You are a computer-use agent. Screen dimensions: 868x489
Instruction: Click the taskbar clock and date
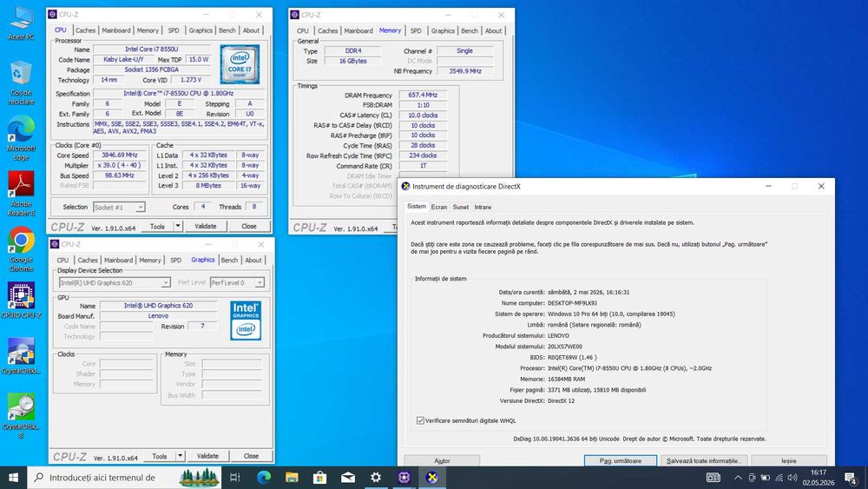click(819, 478)
